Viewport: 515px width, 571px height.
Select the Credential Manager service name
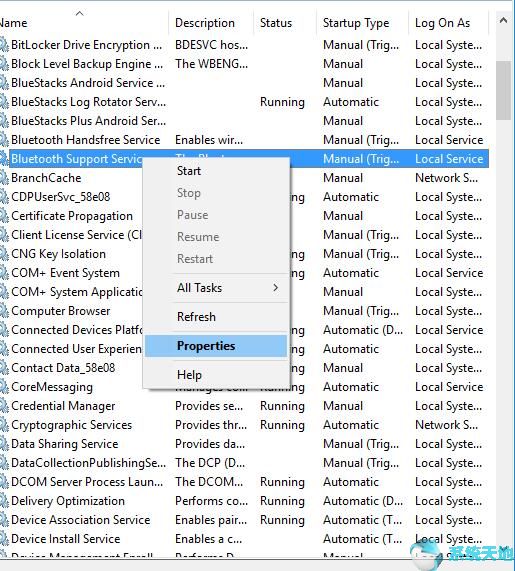63,406
